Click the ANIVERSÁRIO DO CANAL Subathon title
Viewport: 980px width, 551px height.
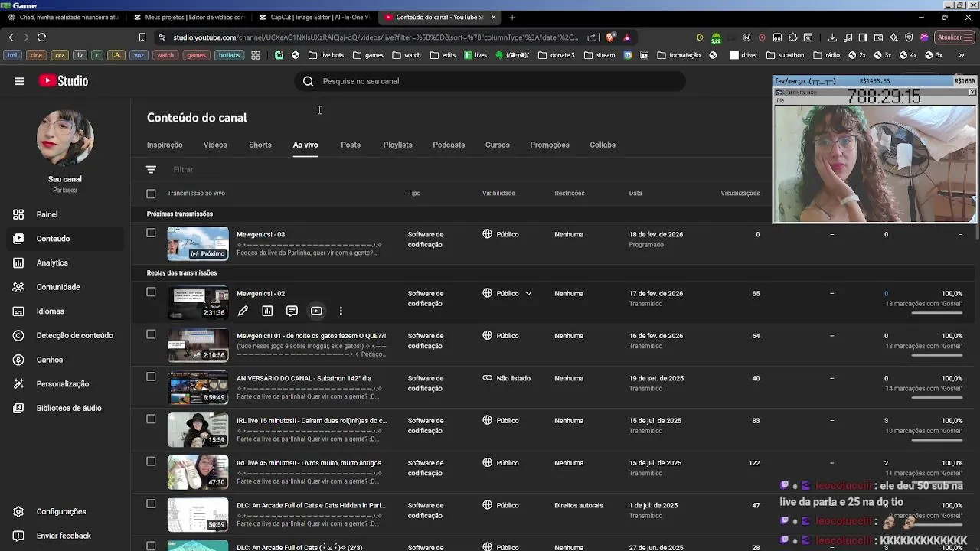(303, 378)
